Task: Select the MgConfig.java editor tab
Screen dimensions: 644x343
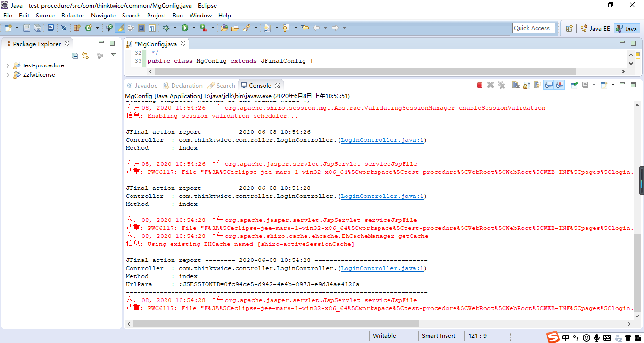Action: pyautogui.click(x=156, y=44)
